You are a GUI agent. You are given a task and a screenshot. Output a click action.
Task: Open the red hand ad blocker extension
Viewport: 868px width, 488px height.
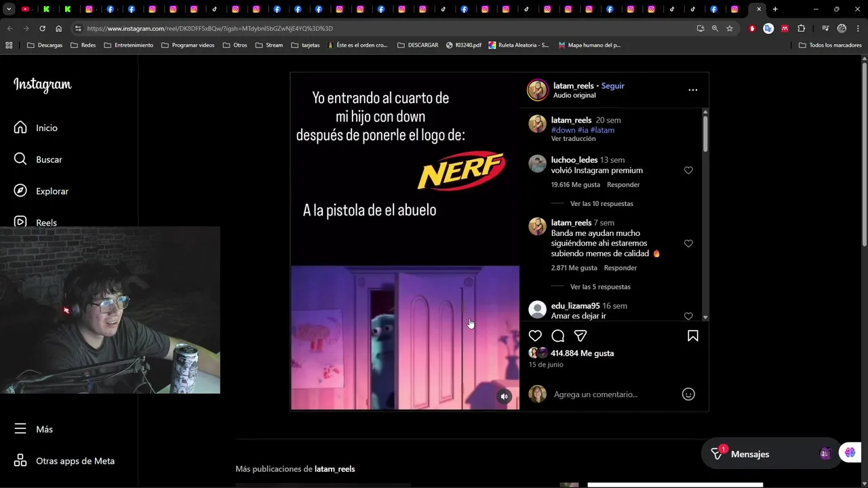click(752, 28)
